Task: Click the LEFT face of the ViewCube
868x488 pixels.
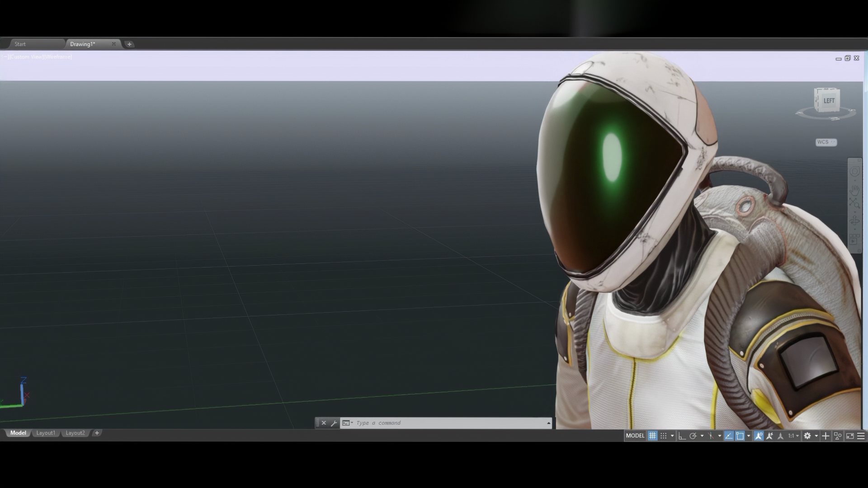Action: click(829, 101)
